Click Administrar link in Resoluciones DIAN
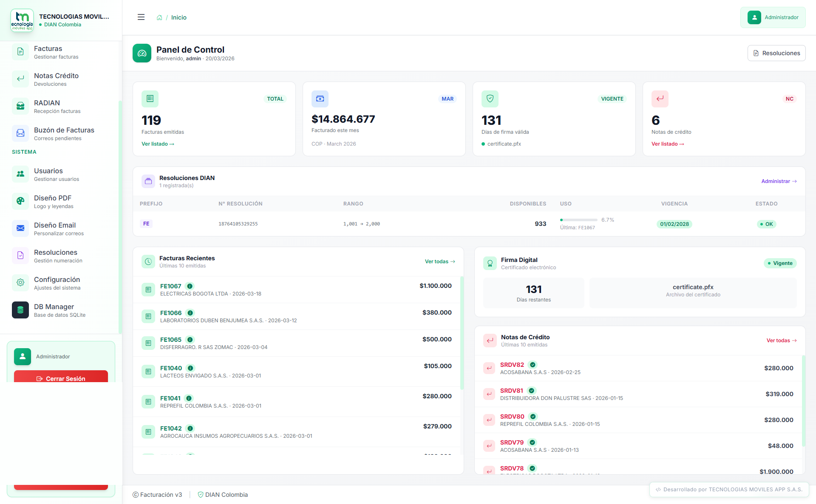816x504 pixels. coord(779,181)
